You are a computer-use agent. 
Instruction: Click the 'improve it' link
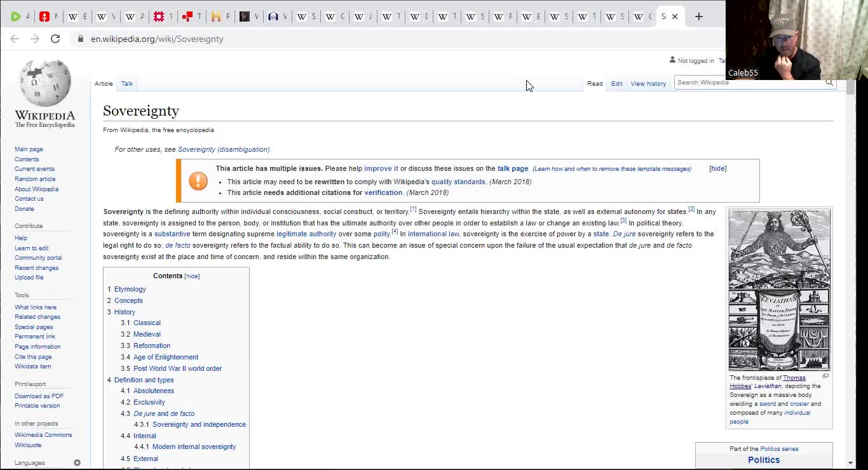coord(381,168)
